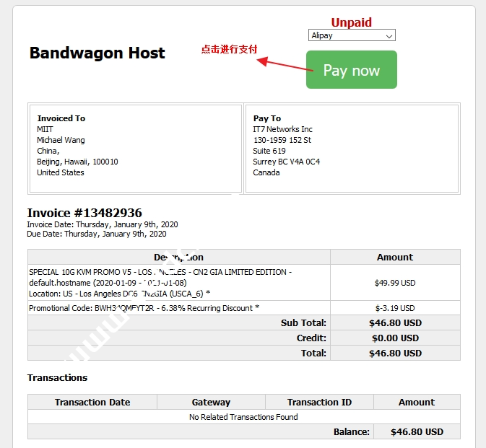Click the Transaction ID column header
This screenshot has height=448, width=486.
[x=319, y=402]
